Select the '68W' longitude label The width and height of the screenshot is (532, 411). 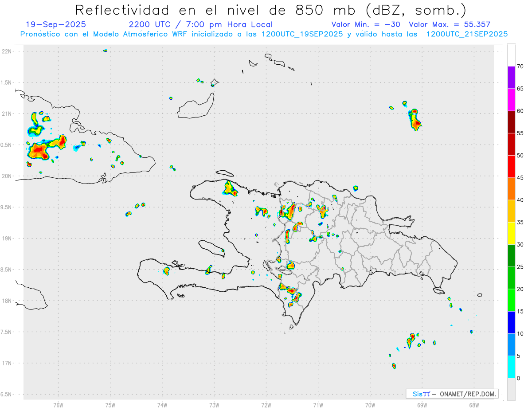(473, 405)
